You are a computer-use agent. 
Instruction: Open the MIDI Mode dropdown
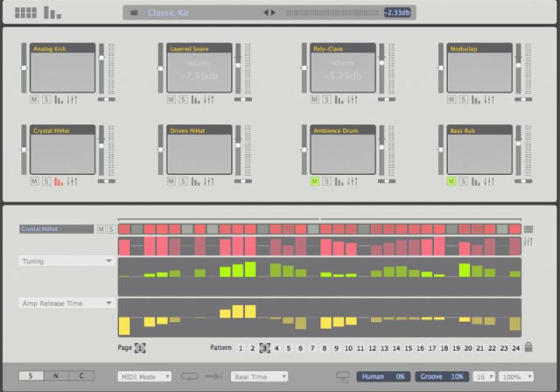click(145, 377)
